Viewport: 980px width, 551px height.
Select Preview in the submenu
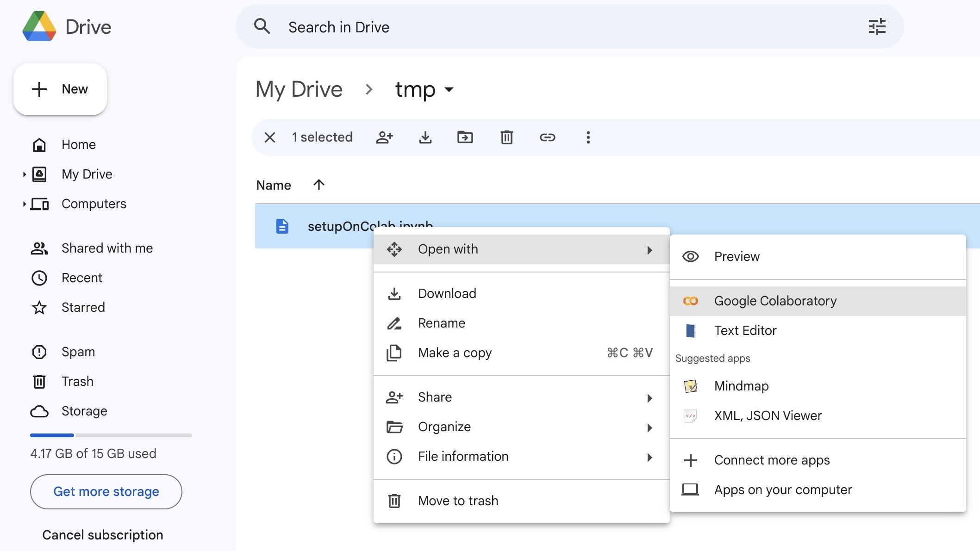coord(737,257)
